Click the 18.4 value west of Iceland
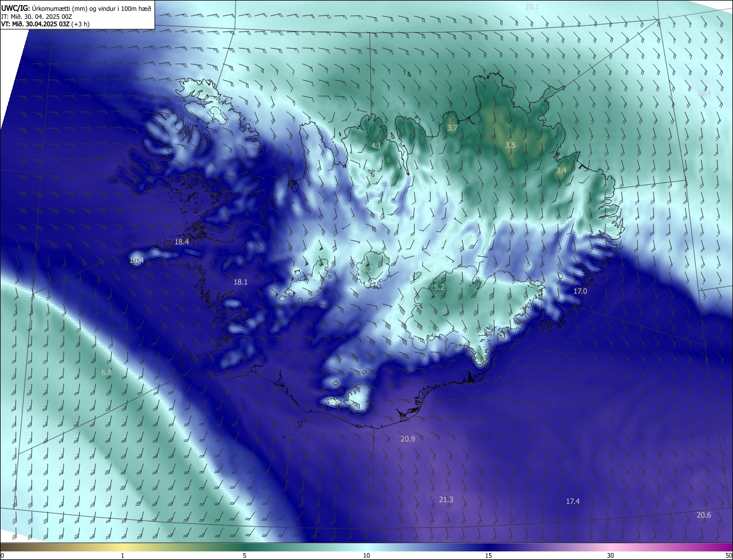This screenshot has height=560, width=733. pos(182,242)
